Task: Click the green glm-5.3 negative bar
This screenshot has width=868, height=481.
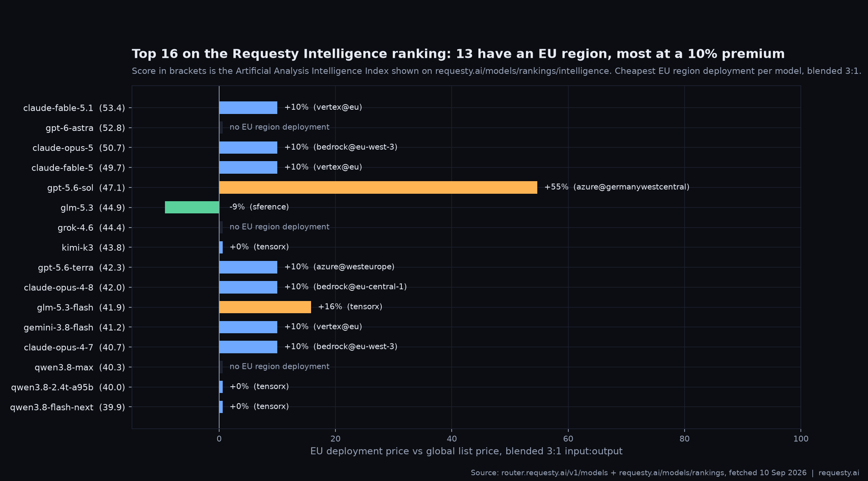Action: [192, 207]
